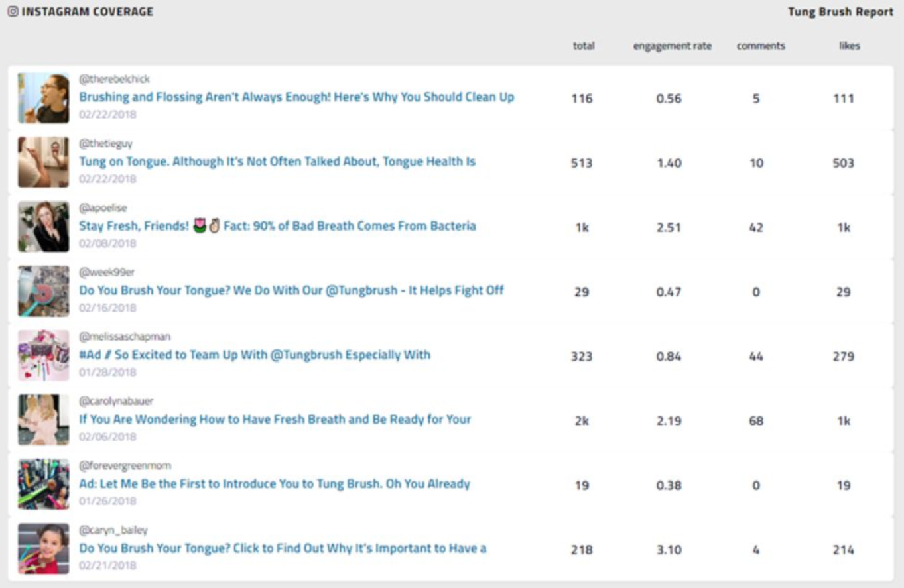Select the total value 116
Image resolution: width=904 pixels, height=588 pixels.
click(582, 98)
